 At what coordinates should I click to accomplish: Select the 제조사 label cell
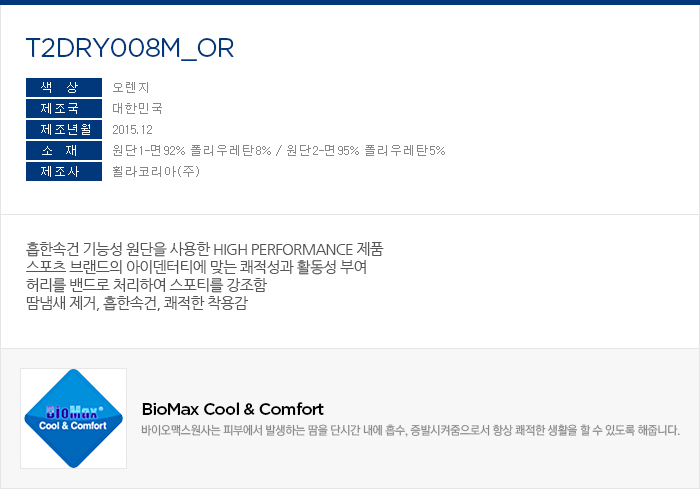pos(65,171)
